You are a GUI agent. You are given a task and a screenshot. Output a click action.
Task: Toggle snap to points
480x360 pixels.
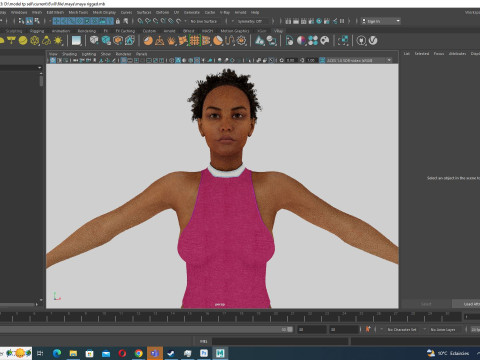point(156,21)
